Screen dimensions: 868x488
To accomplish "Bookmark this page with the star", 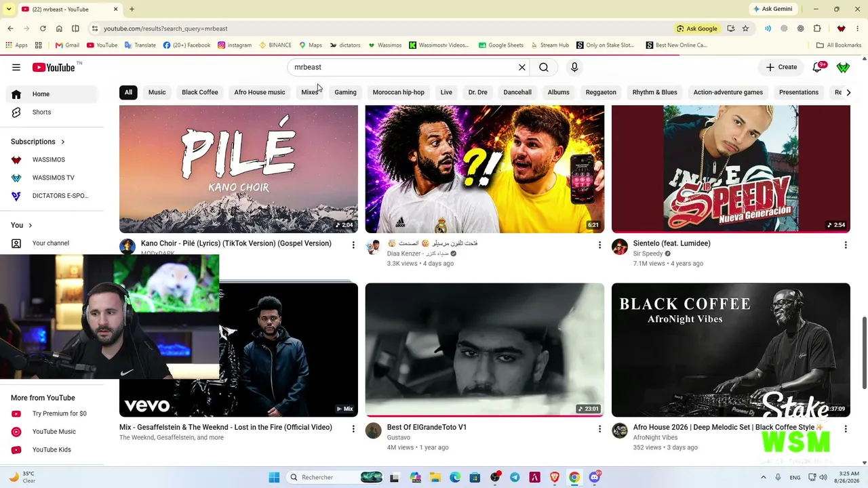I will [745, 28].
